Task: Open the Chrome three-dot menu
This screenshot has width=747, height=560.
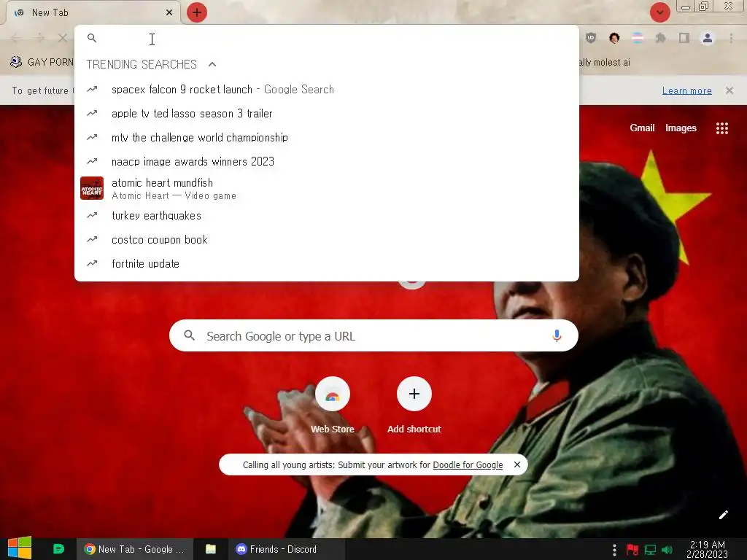Action: pos(731,38)
